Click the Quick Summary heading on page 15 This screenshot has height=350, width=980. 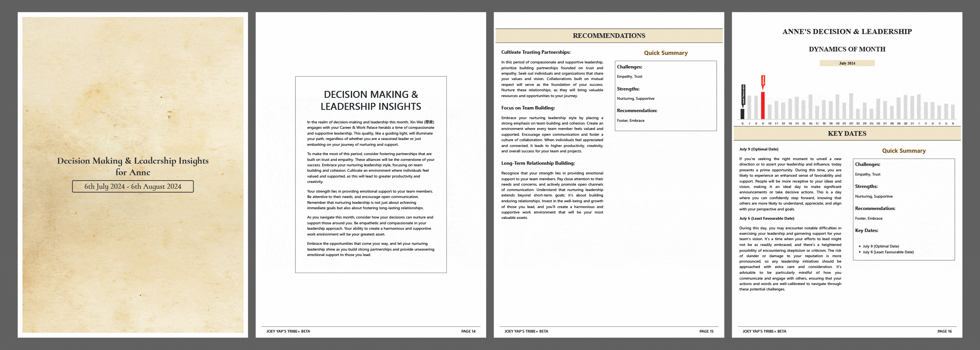tap(666, 53)
